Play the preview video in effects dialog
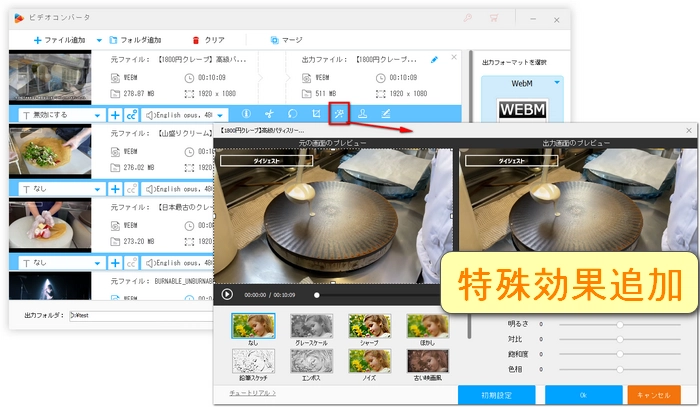The image size is (700, 407). (x=227, y=295)
